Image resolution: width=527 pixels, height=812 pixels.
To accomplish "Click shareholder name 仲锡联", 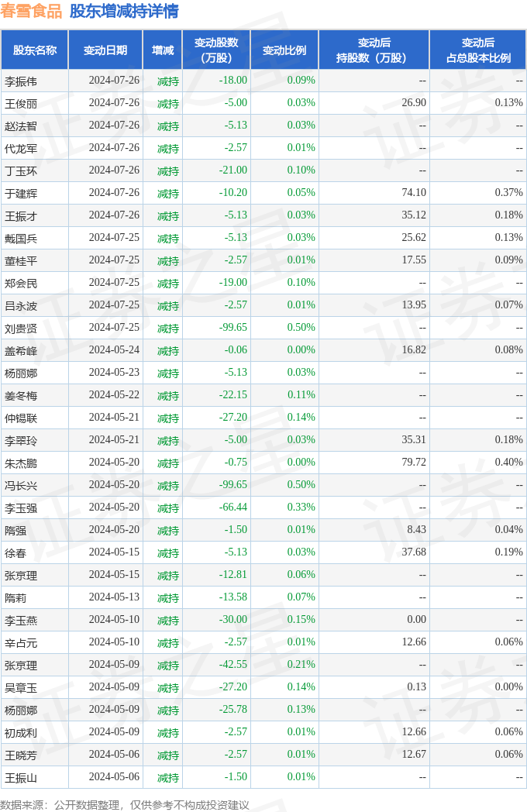I will 21,418.
